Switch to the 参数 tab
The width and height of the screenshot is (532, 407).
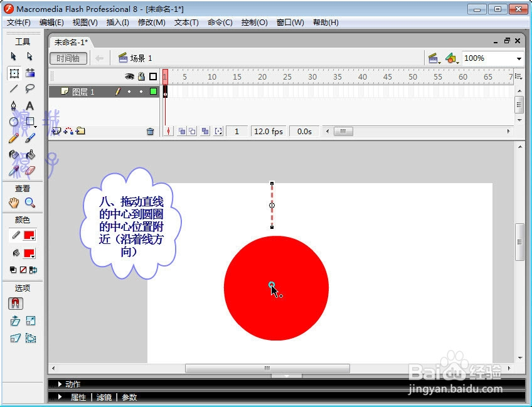(129, 397)
